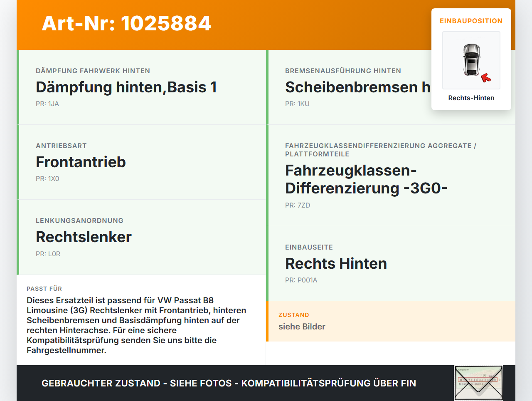This screenshot has height=401, width=532.
Task: Select the PR: 7ZD code
Action: click(x=298, y=205)
